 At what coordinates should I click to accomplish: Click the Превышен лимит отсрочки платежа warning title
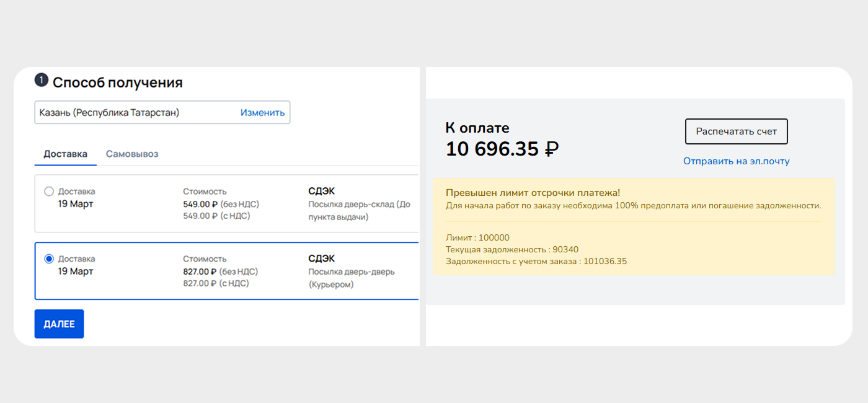[533, 193]
